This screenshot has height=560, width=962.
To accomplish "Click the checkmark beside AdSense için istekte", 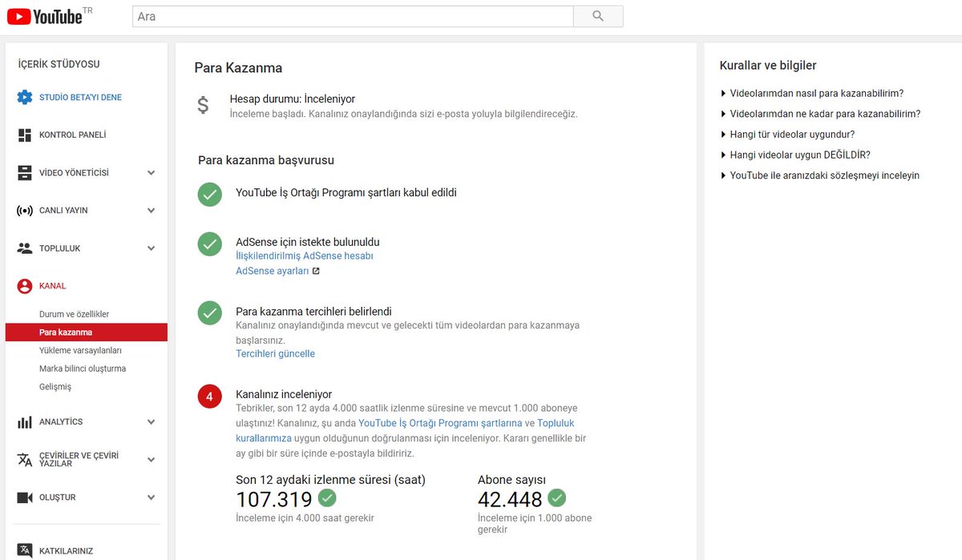I will tap(210, 244).
